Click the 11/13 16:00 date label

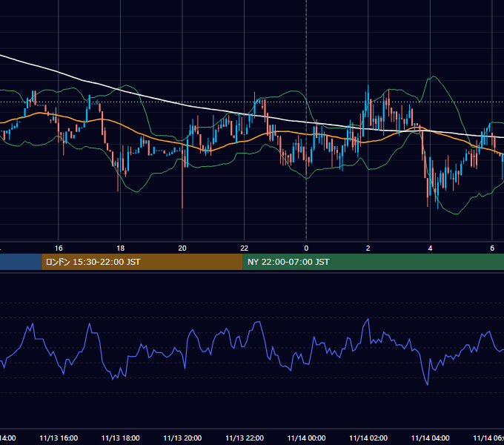click(59, 438)
